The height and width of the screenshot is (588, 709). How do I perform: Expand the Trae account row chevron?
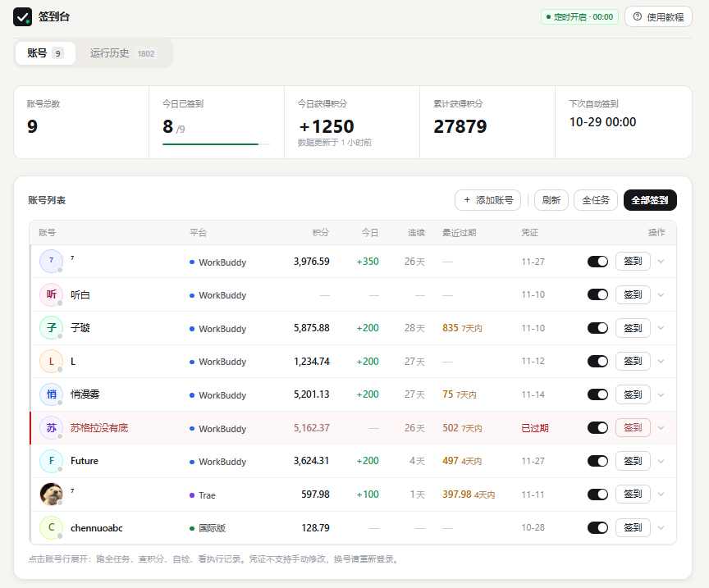661,495
